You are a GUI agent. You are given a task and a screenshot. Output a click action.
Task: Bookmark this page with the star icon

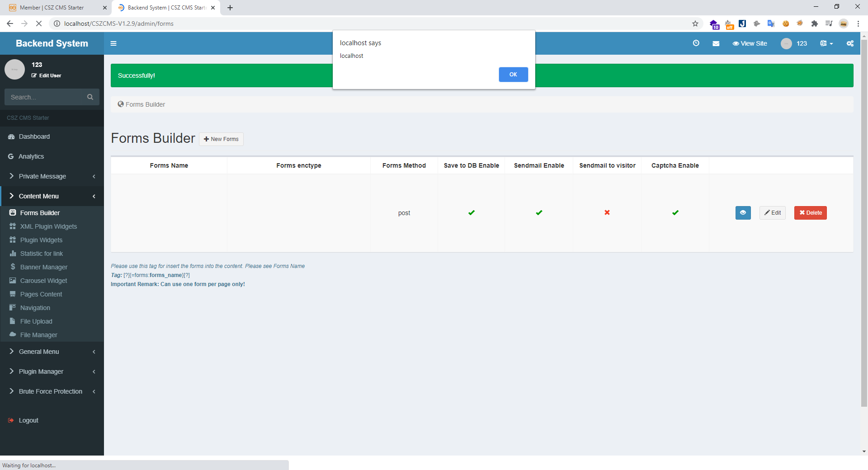click(x=695, y=23)
